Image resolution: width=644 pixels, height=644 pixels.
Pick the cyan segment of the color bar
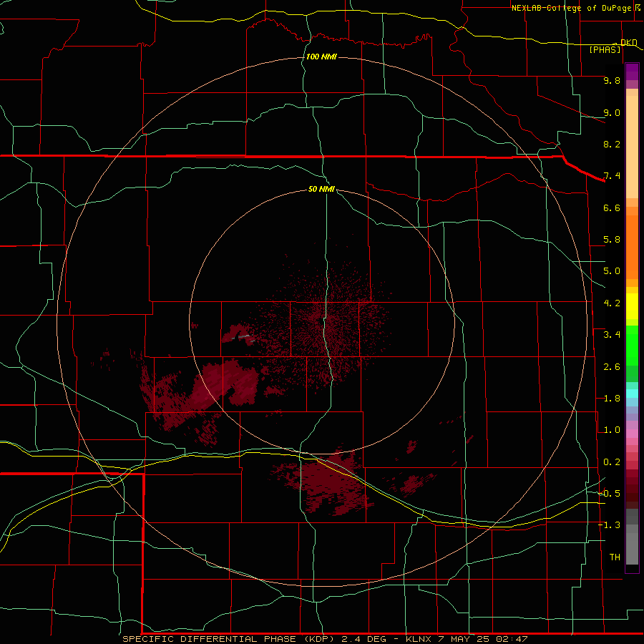(x=632, y=394)
